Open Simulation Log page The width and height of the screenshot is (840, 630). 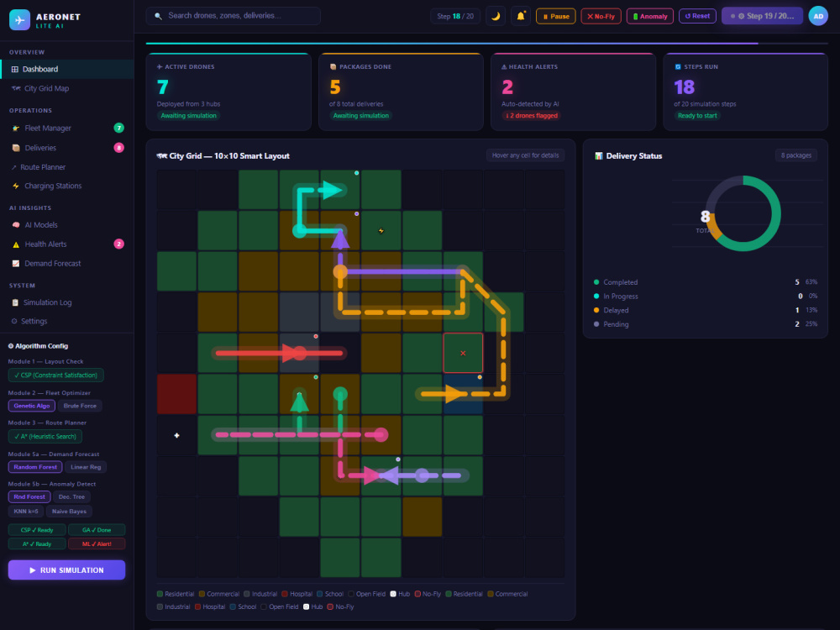tap(67, 302)
